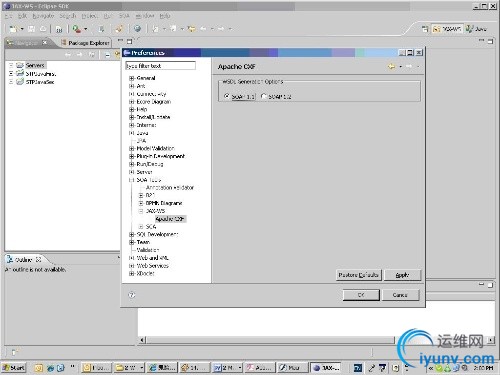Select Model Validation in the tree
The image size is (500, 375).
155,148
